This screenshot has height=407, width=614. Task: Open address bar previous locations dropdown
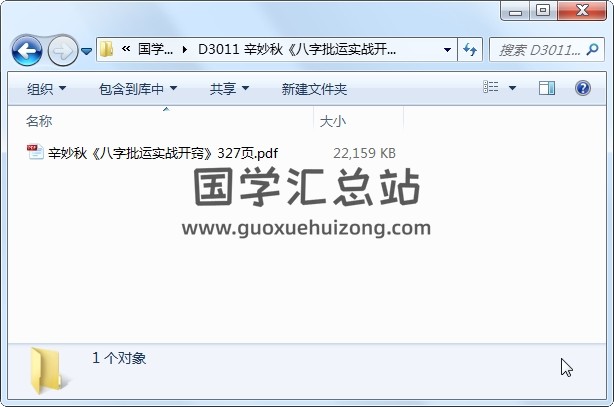(447, 50)
